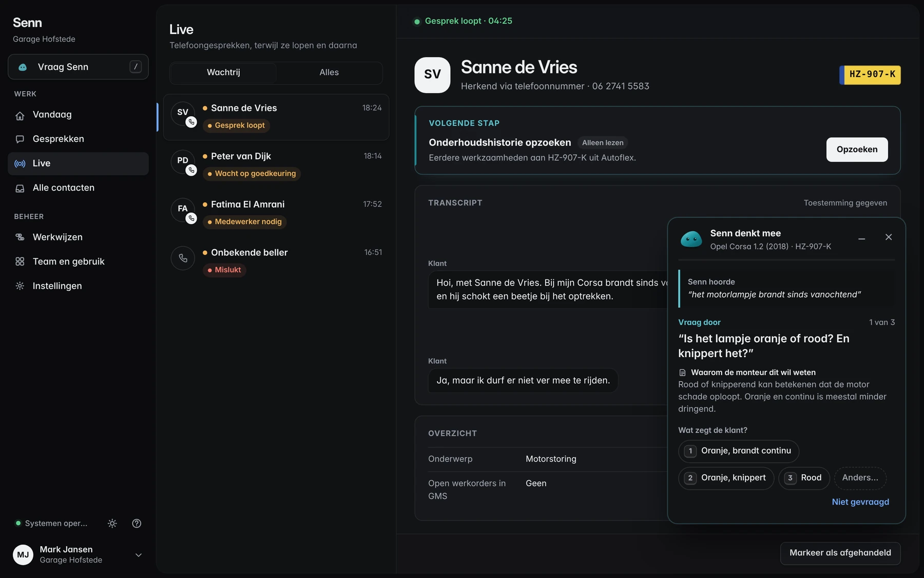The image size is (924, 578).
Task: Switch to the Wachtrij tab
Action: [x=223, y=72]
